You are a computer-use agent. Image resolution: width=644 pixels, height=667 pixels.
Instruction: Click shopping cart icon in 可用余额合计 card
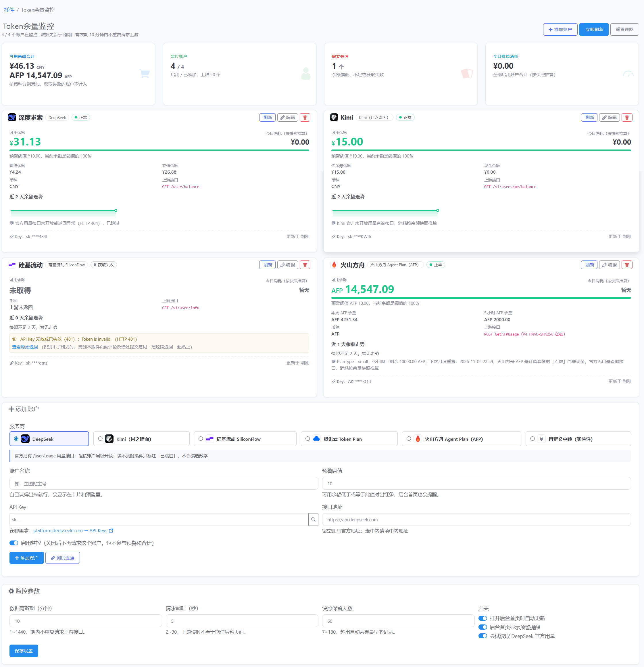pos(145,73)
